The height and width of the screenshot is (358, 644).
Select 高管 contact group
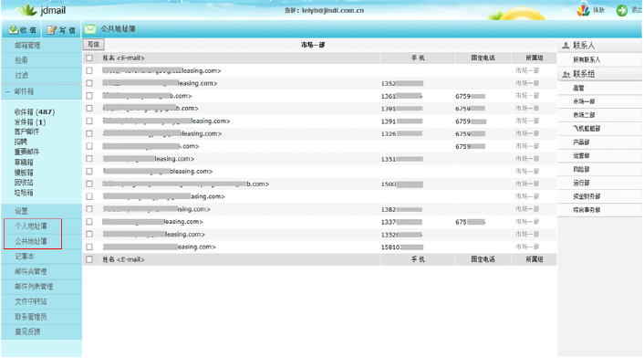coord(578,88)
